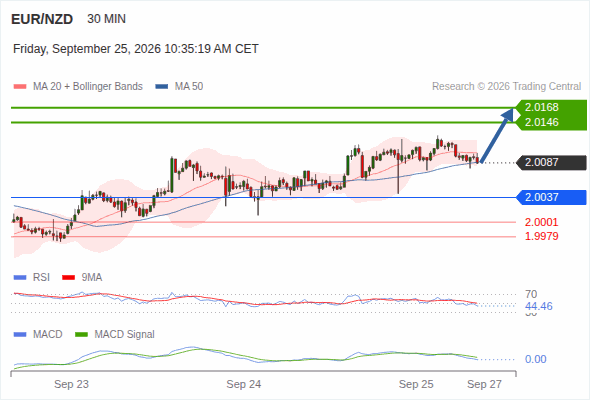Click the EUR/NZD chart title
This screenshot has height=400, width=590.
[42, 19]
